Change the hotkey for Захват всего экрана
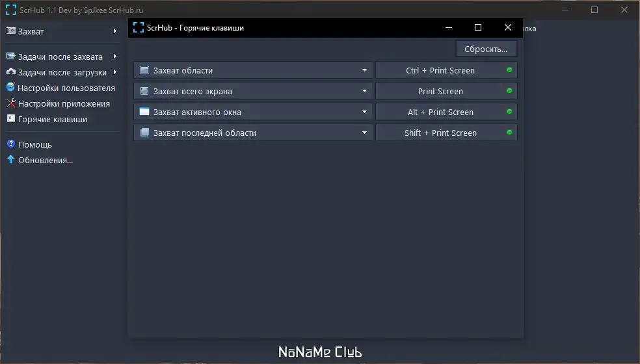 coord(446,91)
